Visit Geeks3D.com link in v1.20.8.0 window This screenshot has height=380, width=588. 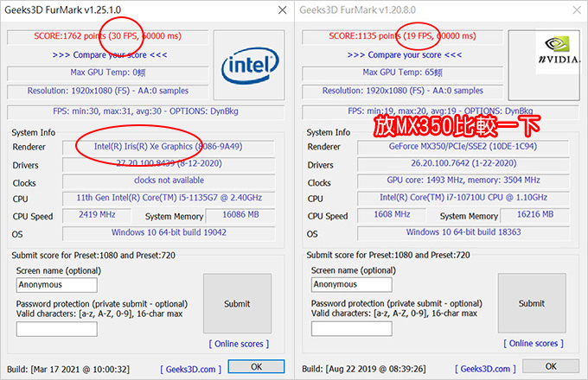click(x=486, y=369)
